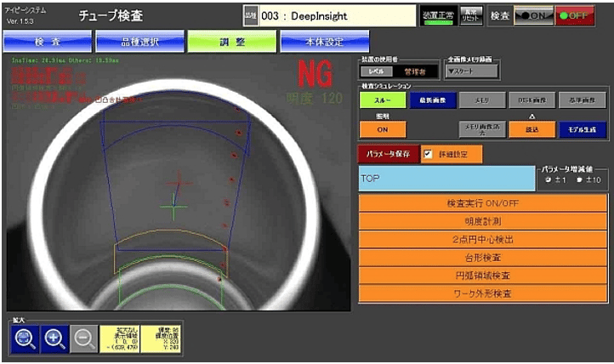The height and width of the screenshot is (364, 614).
Task: Open the ▼スタート memory recording dropdown
Action: [472, 71]
